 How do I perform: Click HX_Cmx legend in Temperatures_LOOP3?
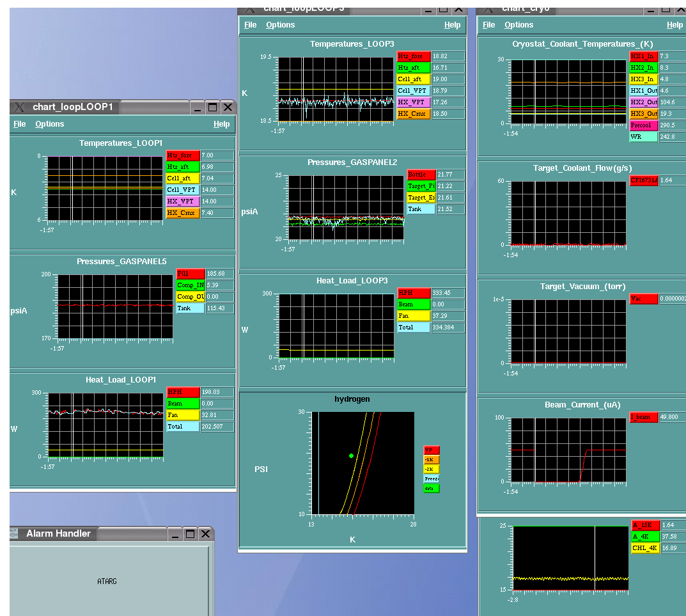tap(414, 114)
